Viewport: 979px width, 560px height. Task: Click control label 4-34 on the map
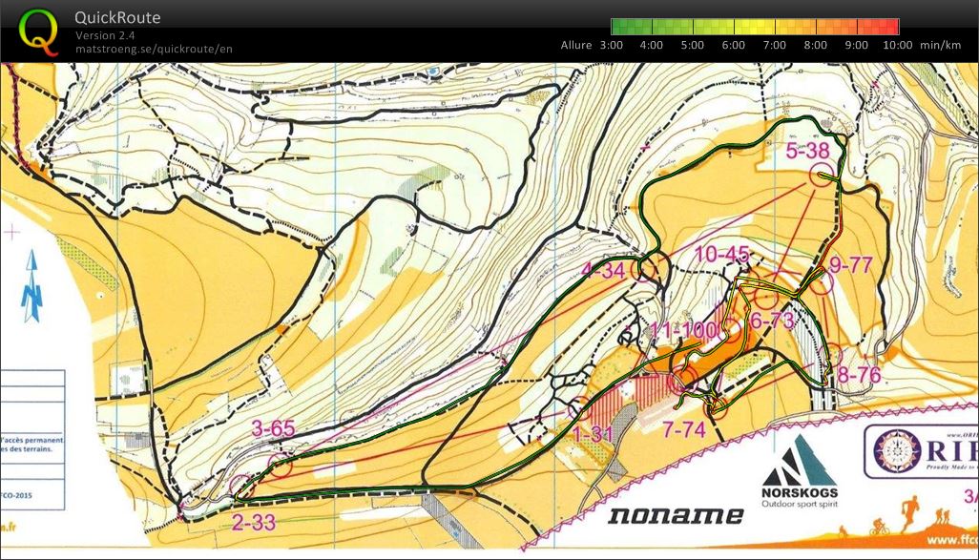602,270
